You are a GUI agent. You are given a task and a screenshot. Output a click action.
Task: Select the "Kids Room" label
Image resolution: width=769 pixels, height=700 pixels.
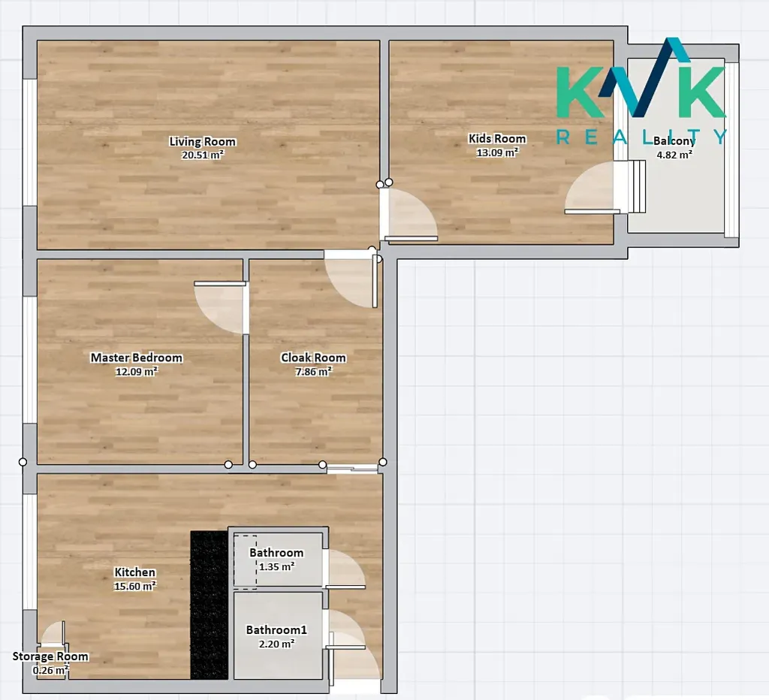[x=497, y=139]
